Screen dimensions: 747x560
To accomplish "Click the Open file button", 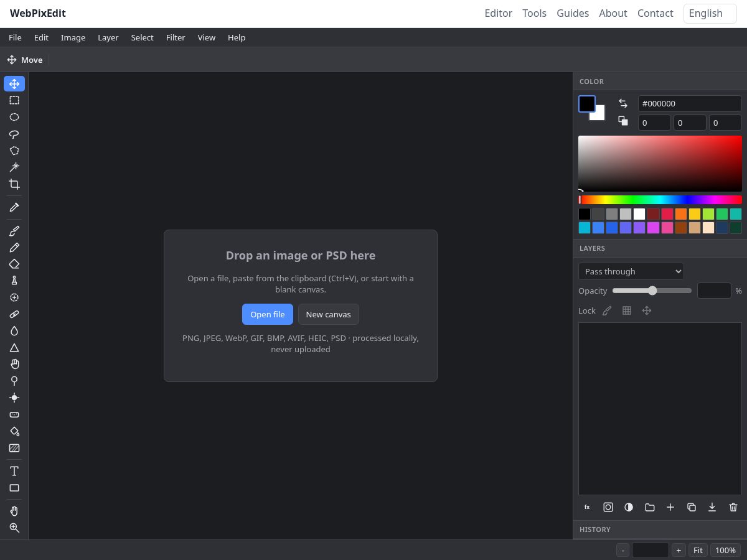I will [268, 314].
